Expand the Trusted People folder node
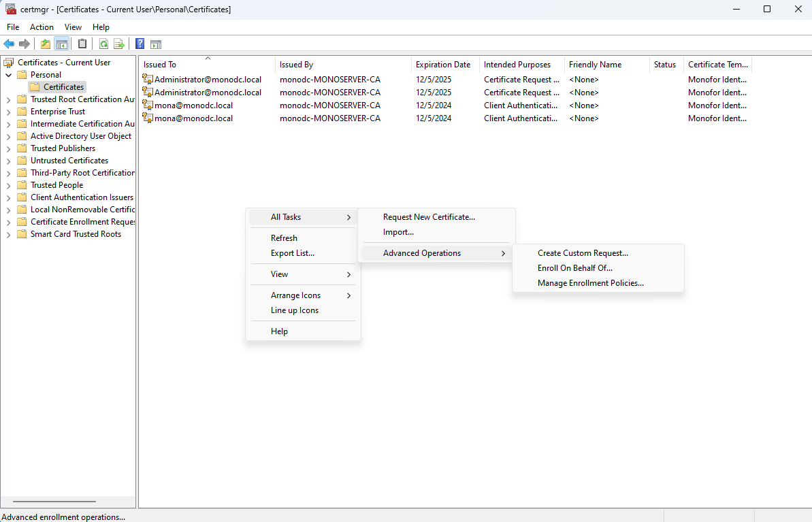Image resolution: width=812 pixels, height=522 pixels. pos(9,185)
